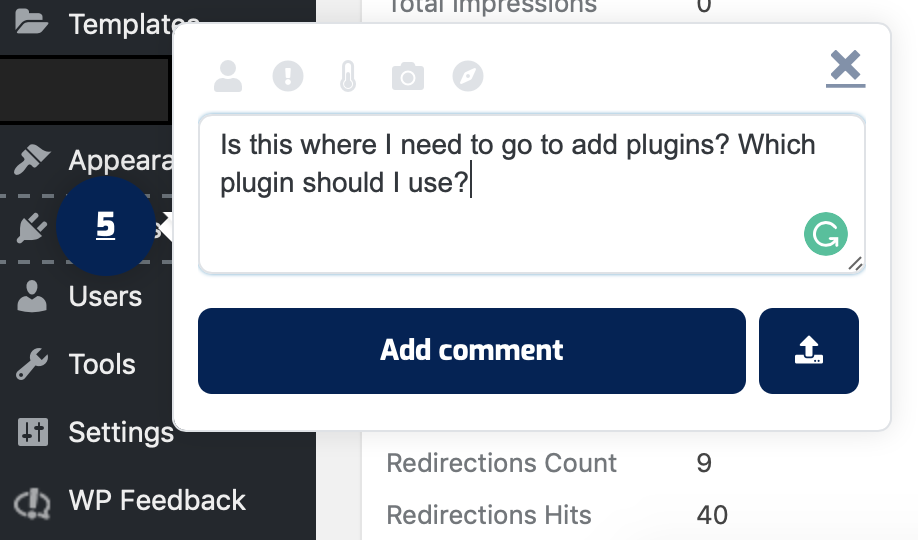Open the Appearance menu item

[110, 160]
